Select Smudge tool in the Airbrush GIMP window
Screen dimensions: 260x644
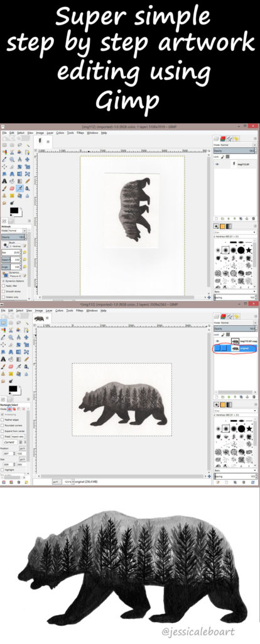(x=4, y=203)
